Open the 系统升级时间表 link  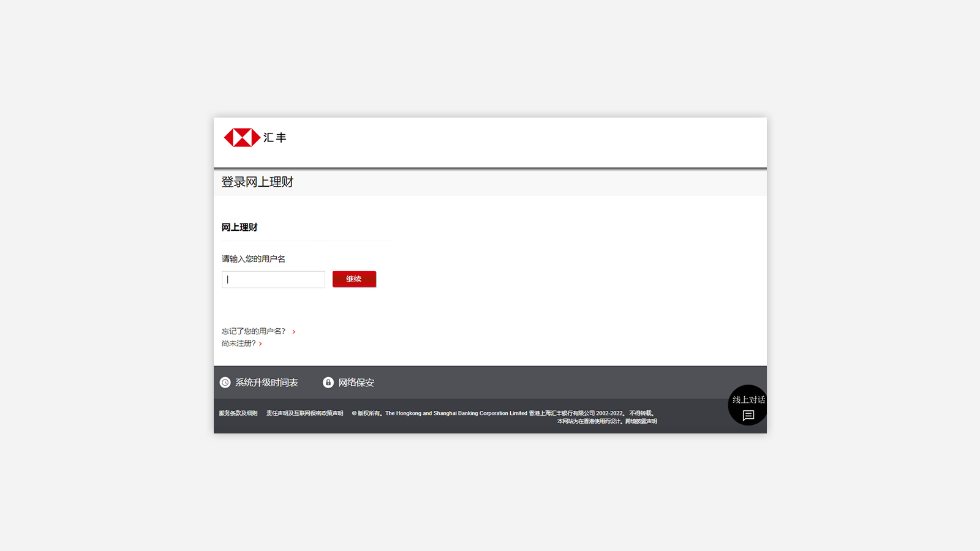point(266,383)
